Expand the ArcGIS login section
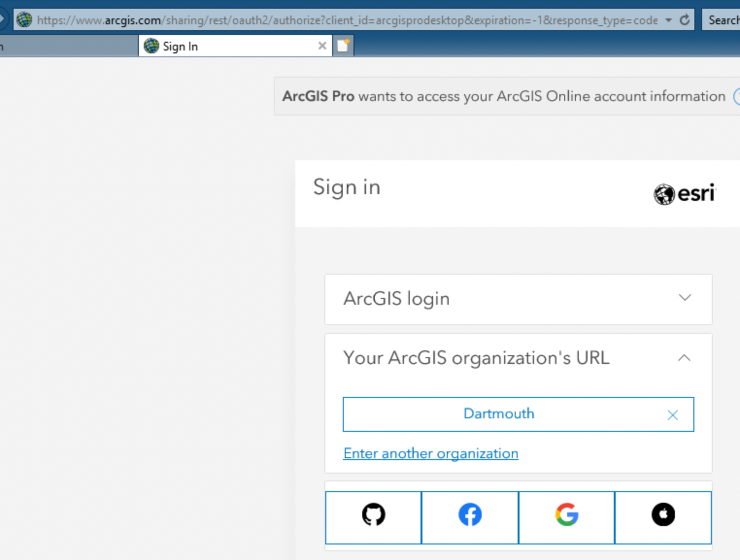 point(519,299)
